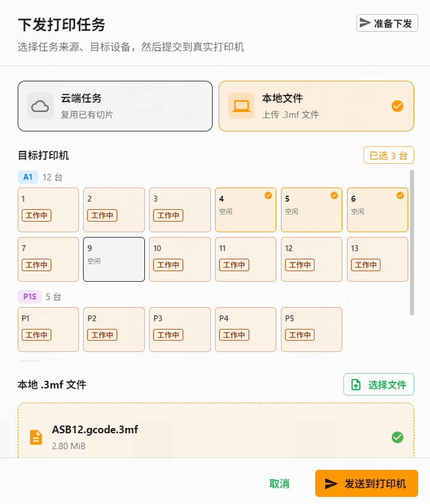Deselect printer 6 in A1 group
Screen dimensions: 430x504
click(x=378, y=210)
